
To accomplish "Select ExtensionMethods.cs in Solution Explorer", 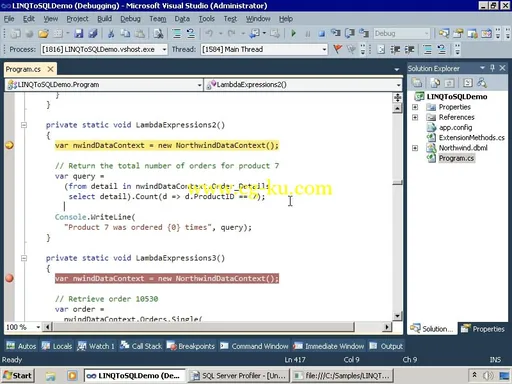I will [471, 138].
